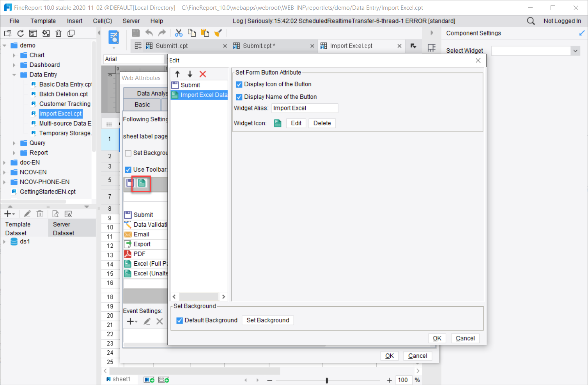Collapse the demo folder in tree
Screen dimensions: 588x385
pos(4,46)
